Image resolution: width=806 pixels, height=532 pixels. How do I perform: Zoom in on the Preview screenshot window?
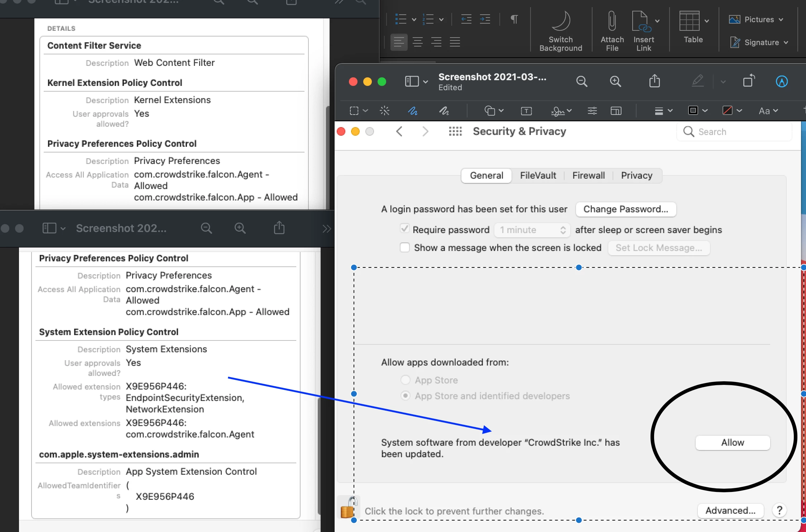[x=615, y=81]
